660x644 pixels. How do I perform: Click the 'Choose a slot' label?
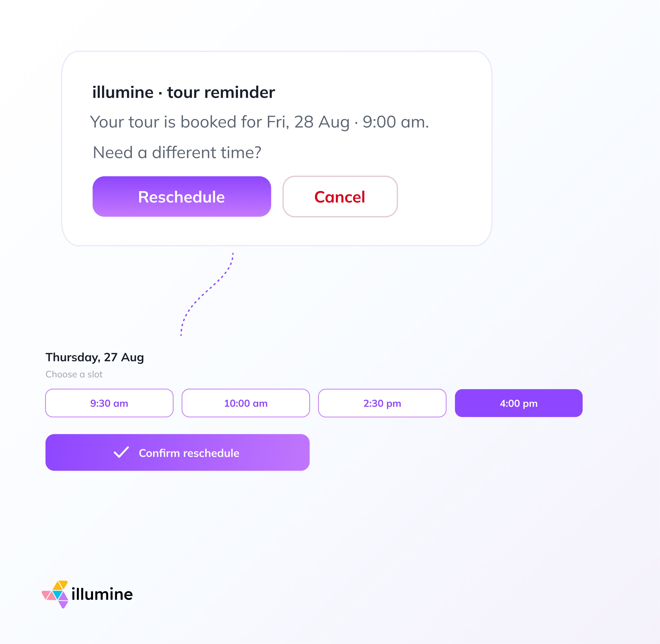click(74, 374)
